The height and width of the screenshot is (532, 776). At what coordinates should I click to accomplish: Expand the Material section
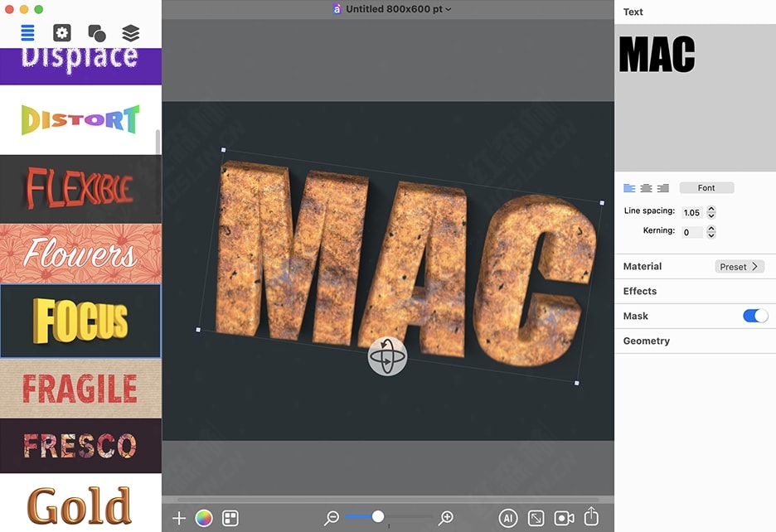click(643, 266)
